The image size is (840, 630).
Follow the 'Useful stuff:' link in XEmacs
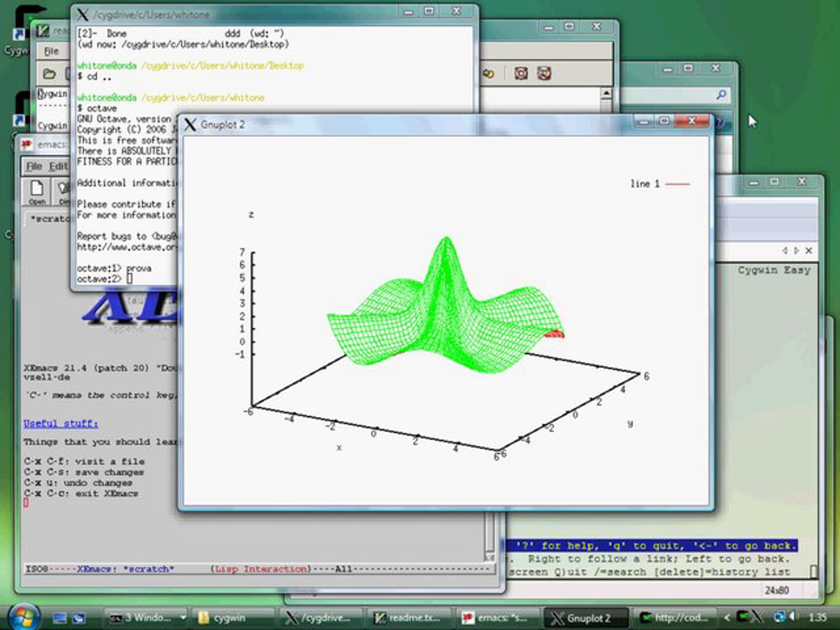tap(61, 423)
